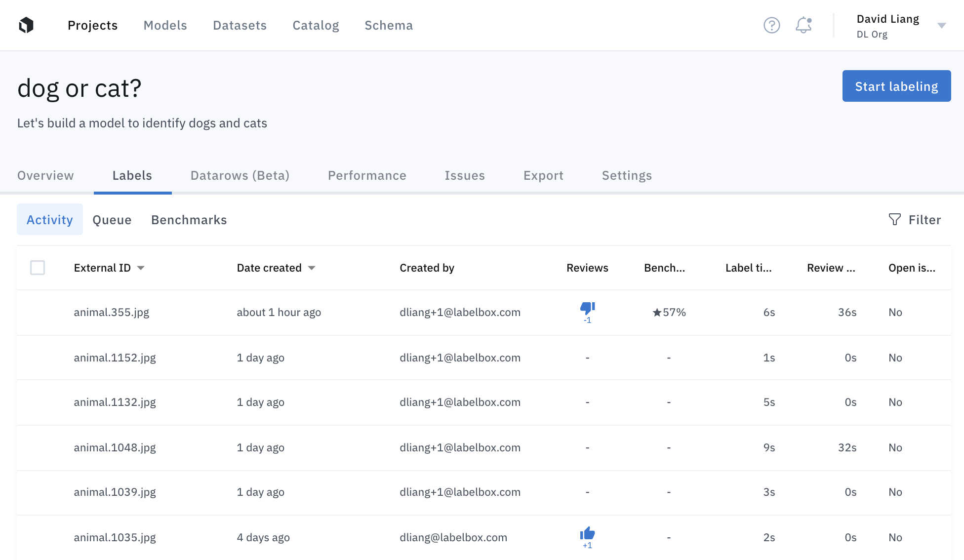This screenshot has width=964, height=560.
Task: Switch to the Performance tab
Action: click(x=367, y=175)
